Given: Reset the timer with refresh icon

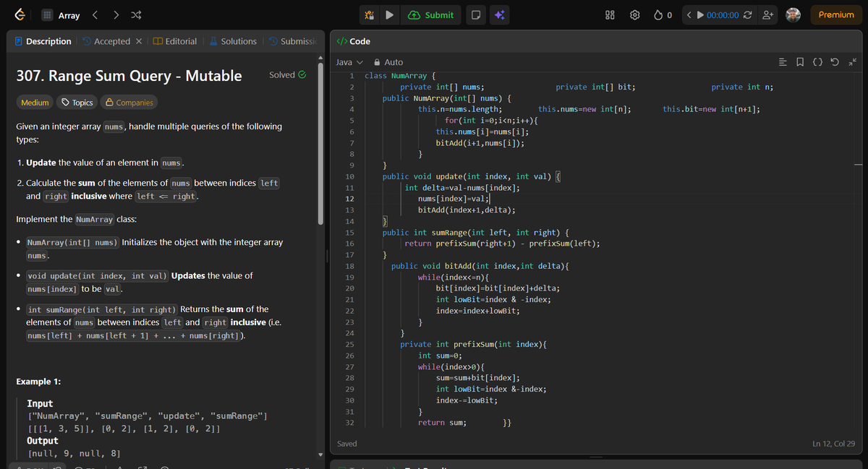Looking at the screenshot, I should pyautogui.click(x=748, y=15).
